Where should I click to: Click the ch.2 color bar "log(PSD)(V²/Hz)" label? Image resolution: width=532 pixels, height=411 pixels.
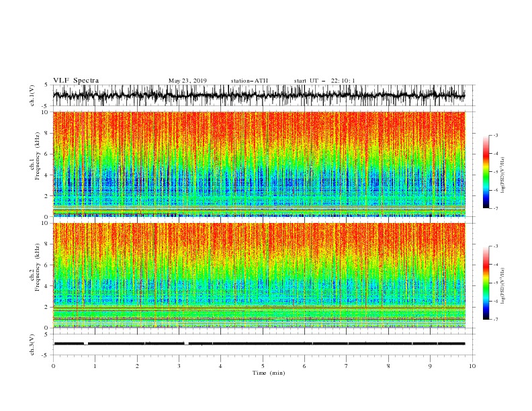(502, 286)
